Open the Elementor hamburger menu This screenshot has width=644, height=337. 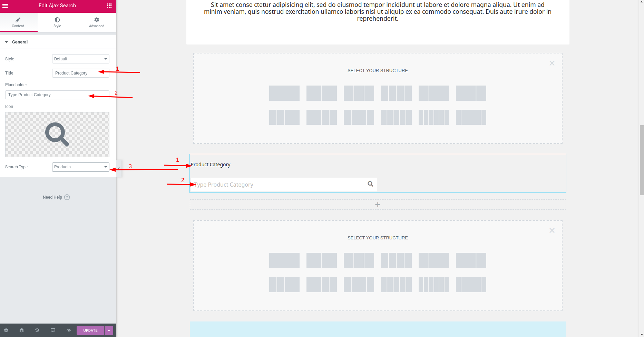pos(5,6)
